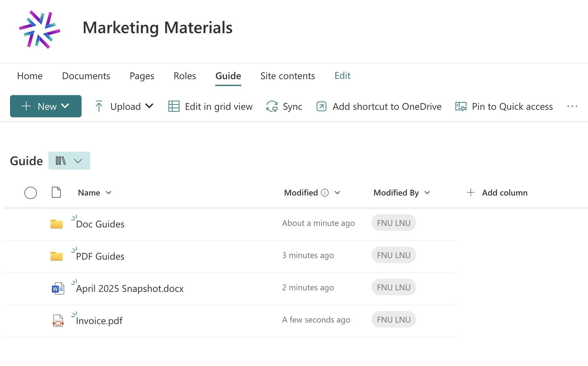Click the Edit in grid view icon
588x366 pixels.
click(x=174, y=106)
